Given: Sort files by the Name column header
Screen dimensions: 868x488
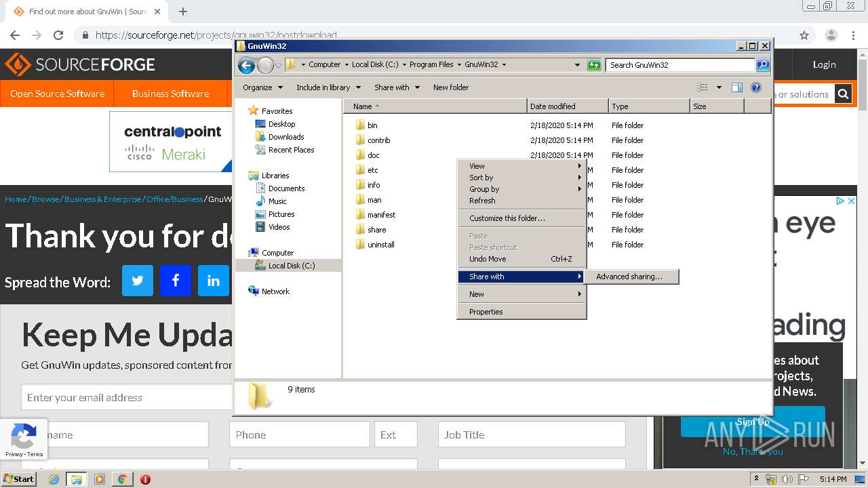Looking at the screenshot, I should (435, 106).
